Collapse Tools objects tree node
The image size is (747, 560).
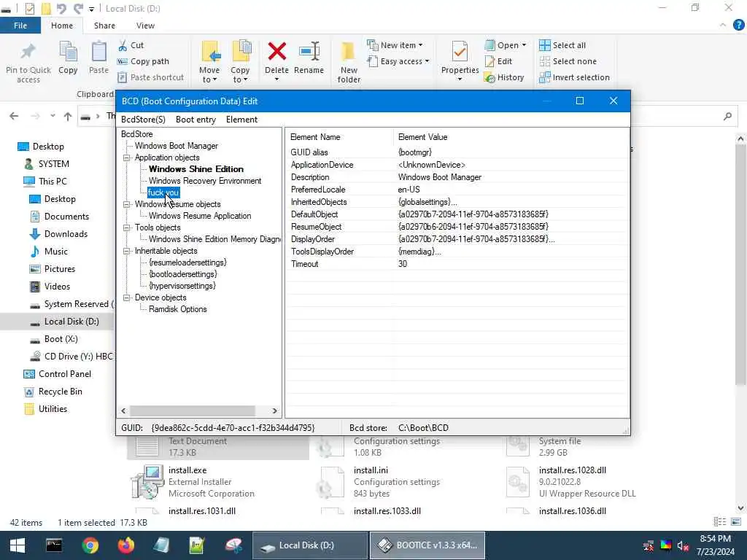click(127, 227)
